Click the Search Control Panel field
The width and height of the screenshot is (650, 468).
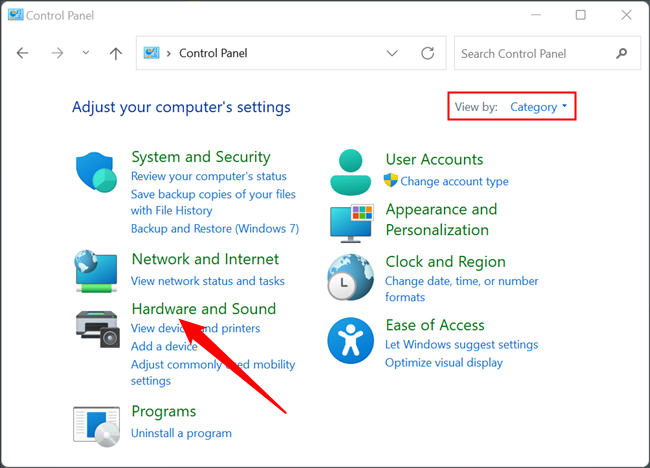[x=535, y=53]
